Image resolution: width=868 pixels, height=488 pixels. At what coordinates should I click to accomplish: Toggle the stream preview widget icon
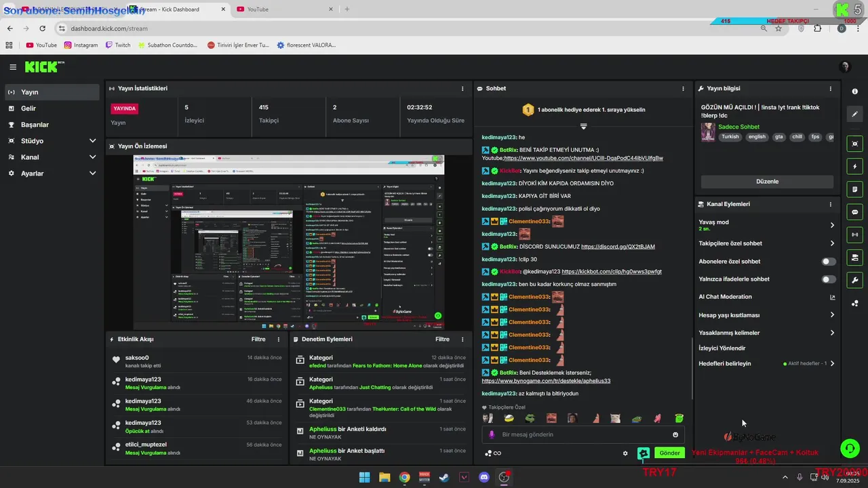point(855,144)
